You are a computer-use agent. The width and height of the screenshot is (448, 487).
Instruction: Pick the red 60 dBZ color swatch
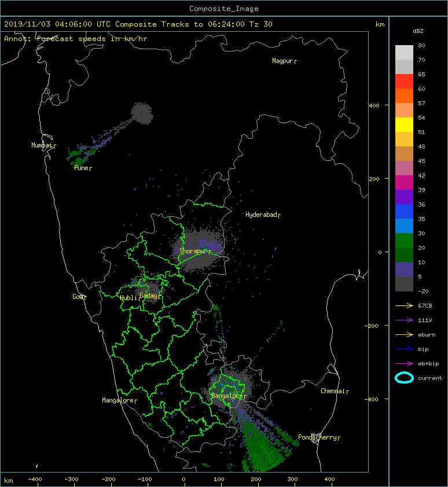(x=404, y=81)
